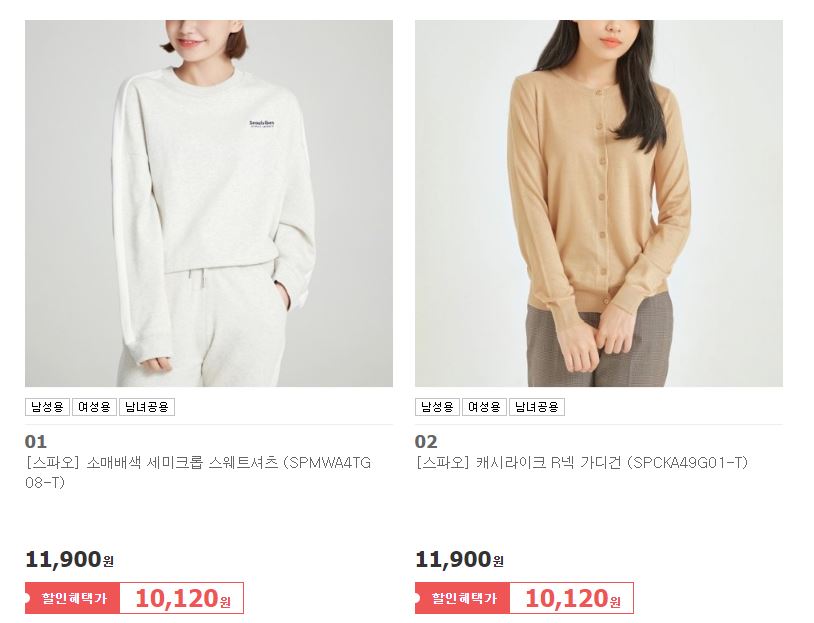Image resolution: width=814 pixels, height=623 pixels.
Task: Click 할인혜택가 badge for the sweatshirt
Action: (73, 598)
